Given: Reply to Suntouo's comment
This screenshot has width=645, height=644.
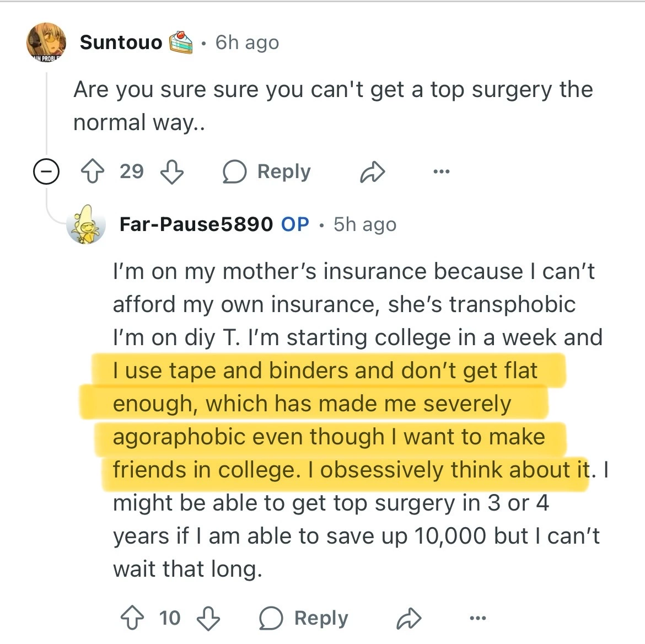Looking at the screenshot, I should pyautogui.click(x=267, y=172).
